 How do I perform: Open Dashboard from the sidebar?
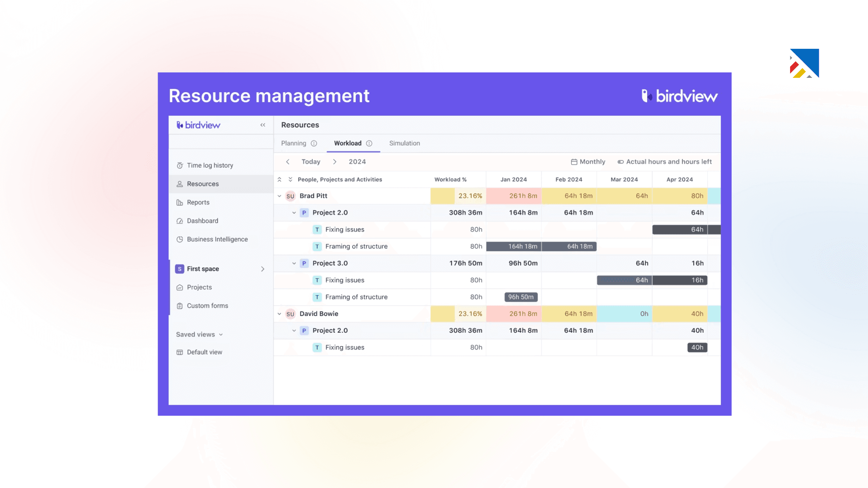(202, 221)
